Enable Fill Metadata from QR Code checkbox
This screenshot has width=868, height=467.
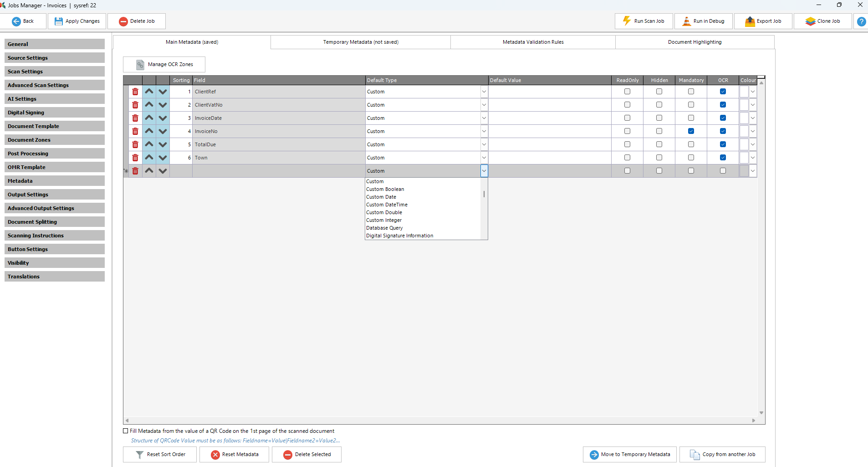[x=126, y=431]
